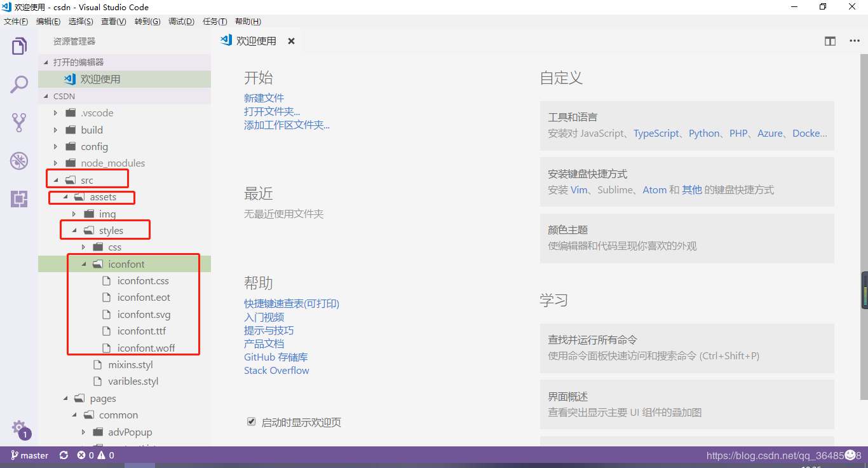
Task: Open the 文件(F) menu
Action: [16, 21]
